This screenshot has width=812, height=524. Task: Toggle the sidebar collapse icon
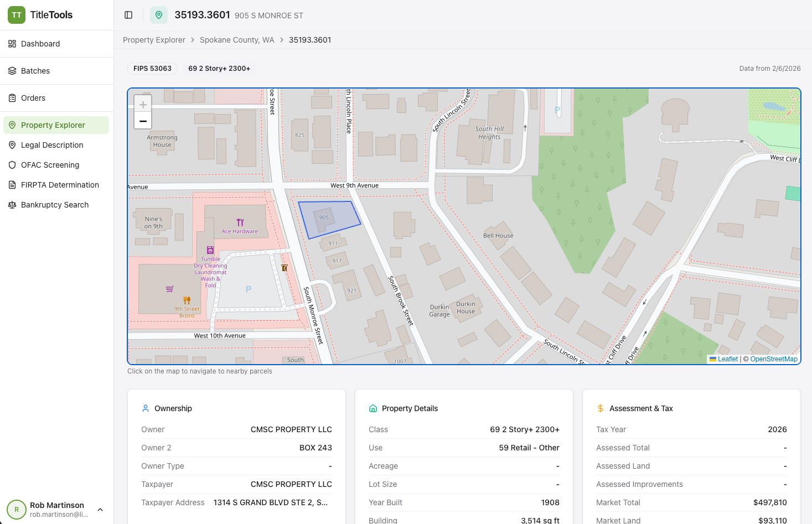[128, 15]
